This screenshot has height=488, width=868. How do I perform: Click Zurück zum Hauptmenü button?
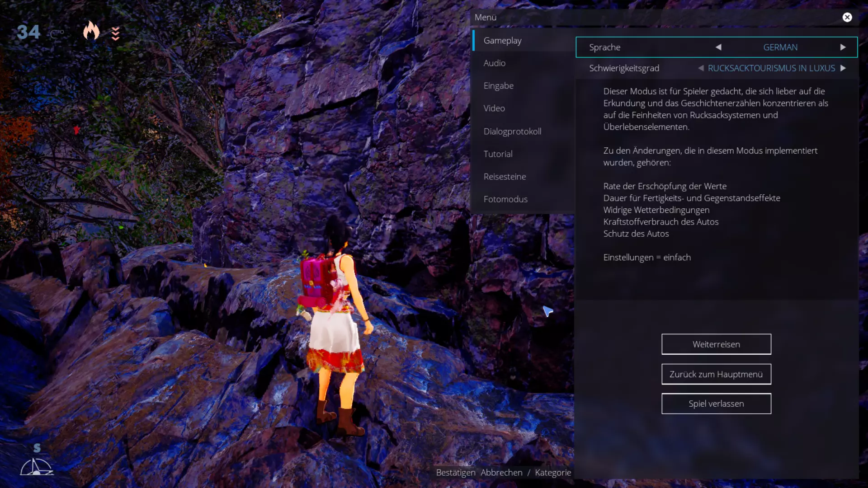[x=716, y=374]
